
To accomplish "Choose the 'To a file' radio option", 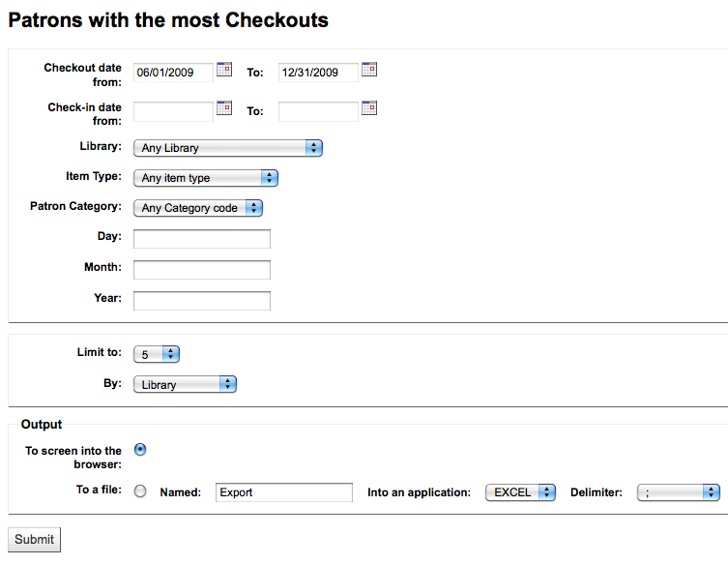I will [140, 491].
